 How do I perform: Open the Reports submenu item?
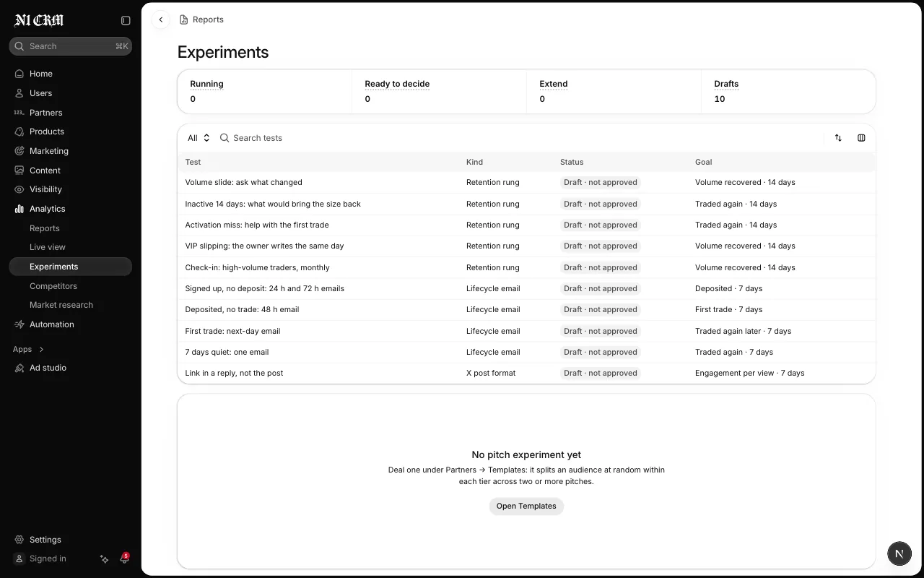click(45, 228)
